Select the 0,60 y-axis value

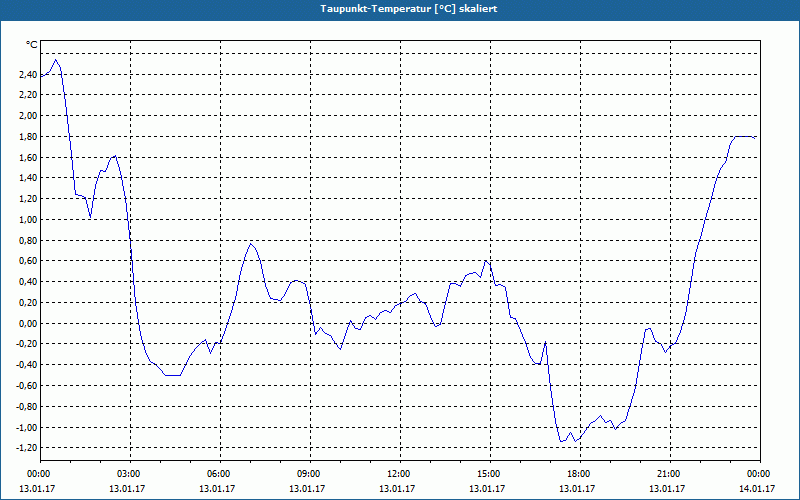[28, 261]
